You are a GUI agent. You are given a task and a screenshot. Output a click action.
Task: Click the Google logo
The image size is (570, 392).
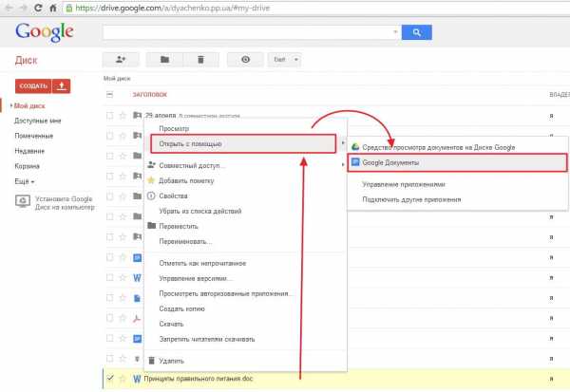45,32
